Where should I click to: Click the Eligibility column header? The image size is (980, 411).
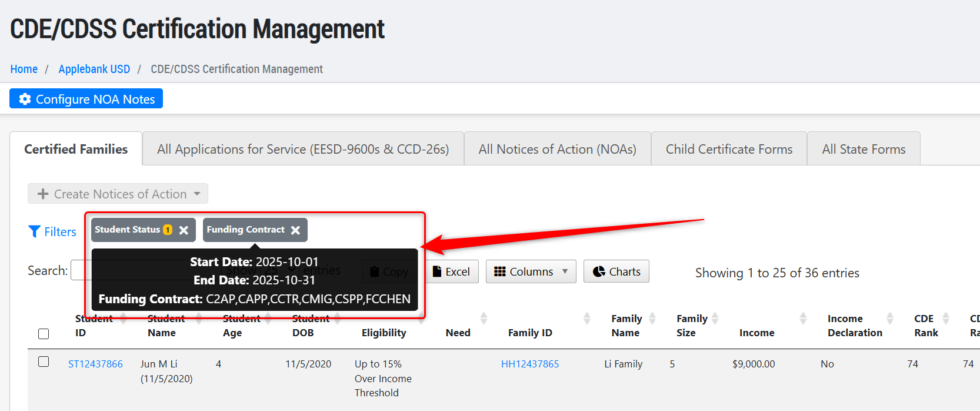pyautogui.click(x=384, y=333)
